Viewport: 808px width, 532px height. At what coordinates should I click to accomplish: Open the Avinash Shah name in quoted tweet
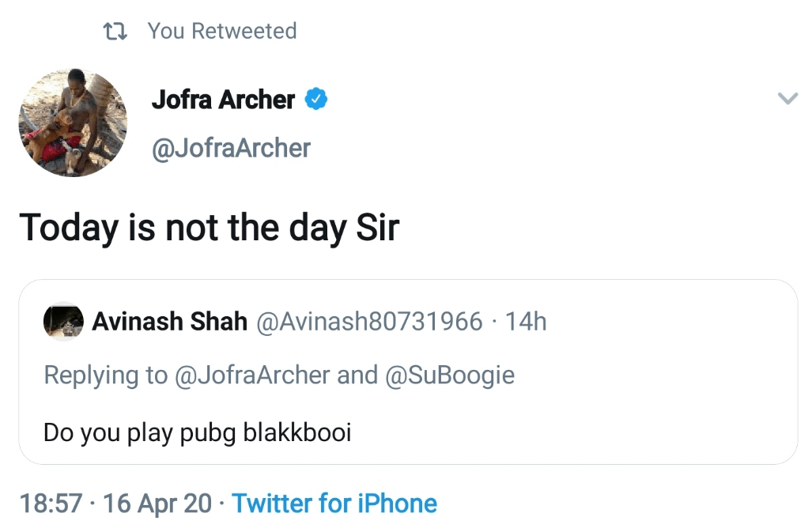(x=170, y=322)
